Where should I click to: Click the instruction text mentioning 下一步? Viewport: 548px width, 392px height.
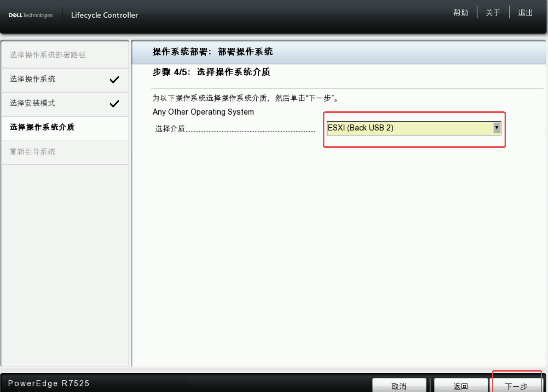click(x=245, y=98)
